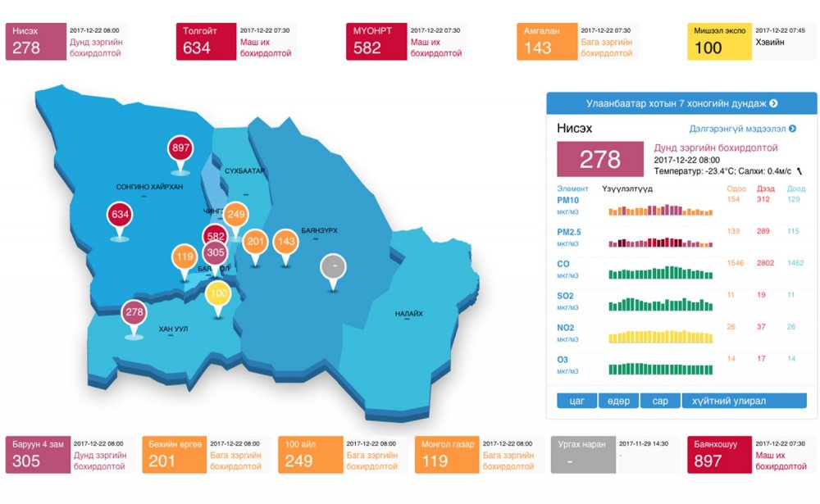Image resolution: width=820 pixels, height=504 pixels.
Task: Click the gray inactive station map pin
Action: pos(332,268)
